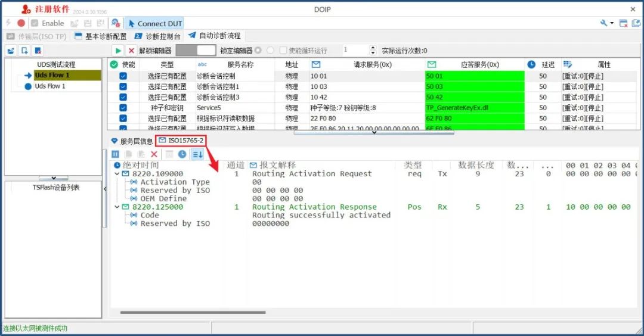644x336 pixels.
Task: Click the collapse arrow above the TSFlash设备列表 panel
Action: 54,178
